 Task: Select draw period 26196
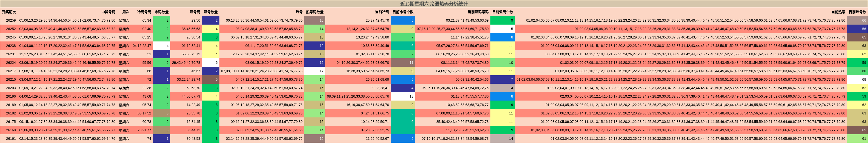click(11, 96)
